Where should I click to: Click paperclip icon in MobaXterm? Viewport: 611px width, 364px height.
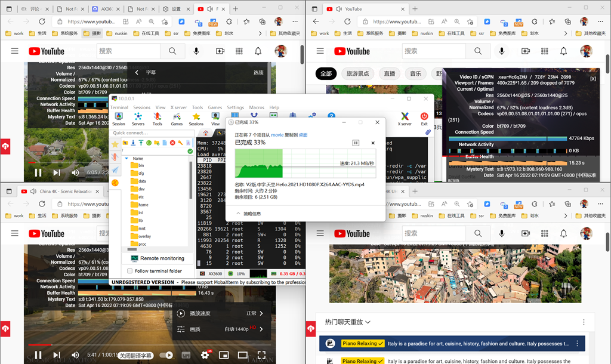point(427,132)
